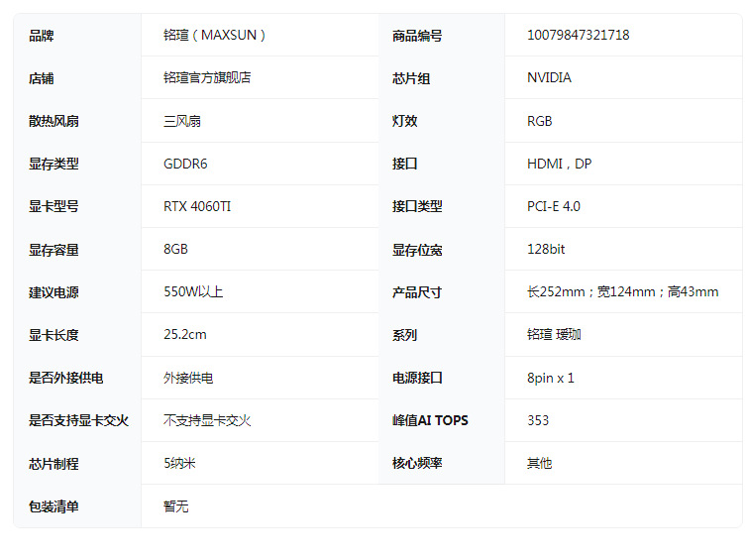The image size is (747, 560).
Task: Select the brand value 铭瑄（MAXSUN）
Action: tap(214, 36)
